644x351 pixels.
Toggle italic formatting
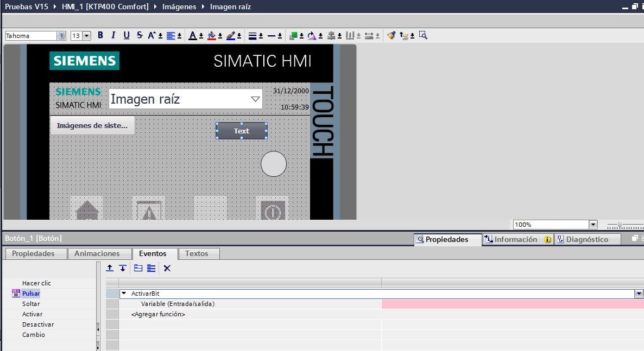click(x=113, y=35)
